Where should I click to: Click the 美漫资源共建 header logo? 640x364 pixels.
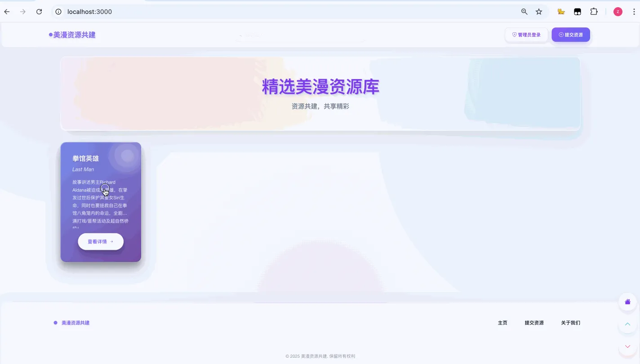click(72, 35)
